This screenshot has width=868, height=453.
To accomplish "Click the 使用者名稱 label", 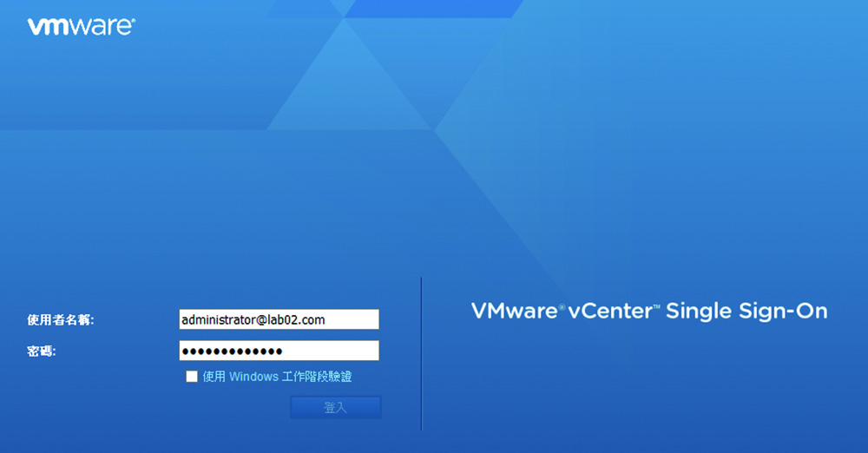I will pos(61,319).
